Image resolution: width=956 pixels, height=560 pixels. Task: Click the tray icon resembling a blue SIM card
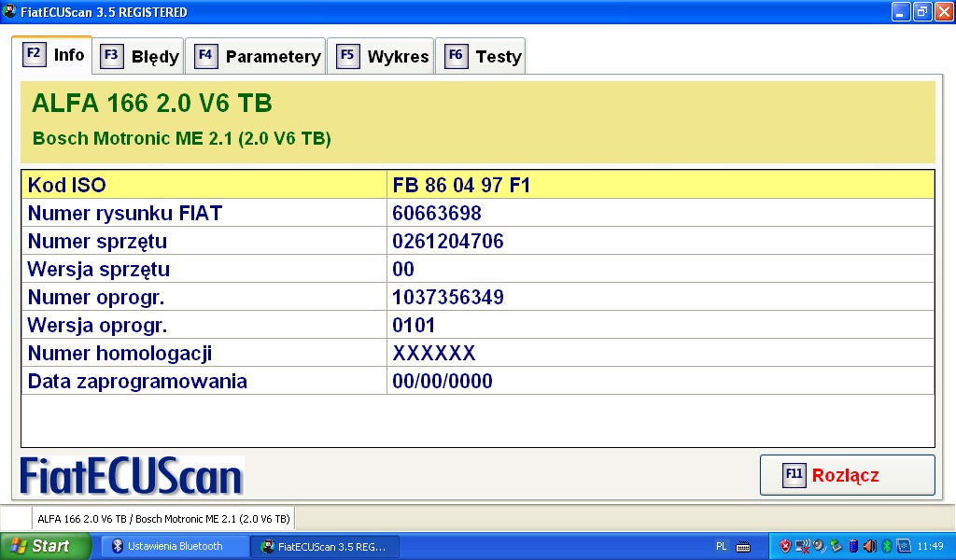(904, 546)
